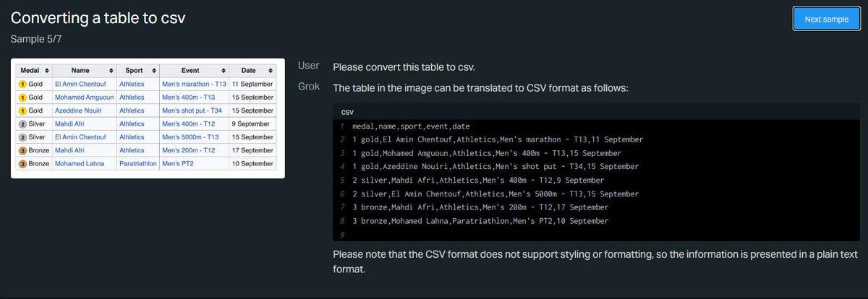
Task: Toggle sort icon on Sport column
Action: [x=153, y=71]
